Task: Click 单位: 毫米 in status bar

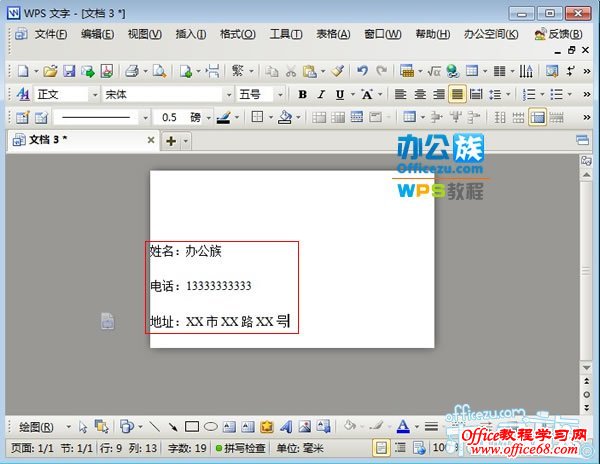Action: click(300, 448)
